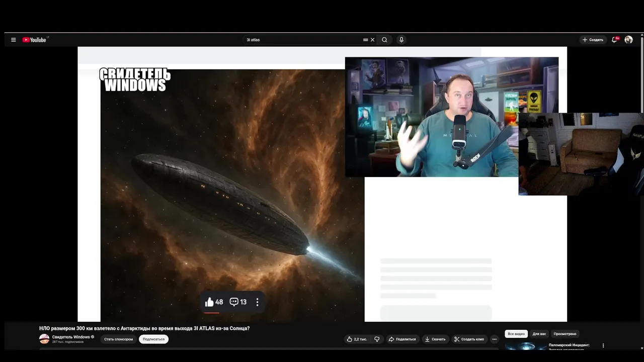Open the Паломарский Инцидент video thumbnail
The height and width of the screenshot is (362, 644).
click(525, 346)
